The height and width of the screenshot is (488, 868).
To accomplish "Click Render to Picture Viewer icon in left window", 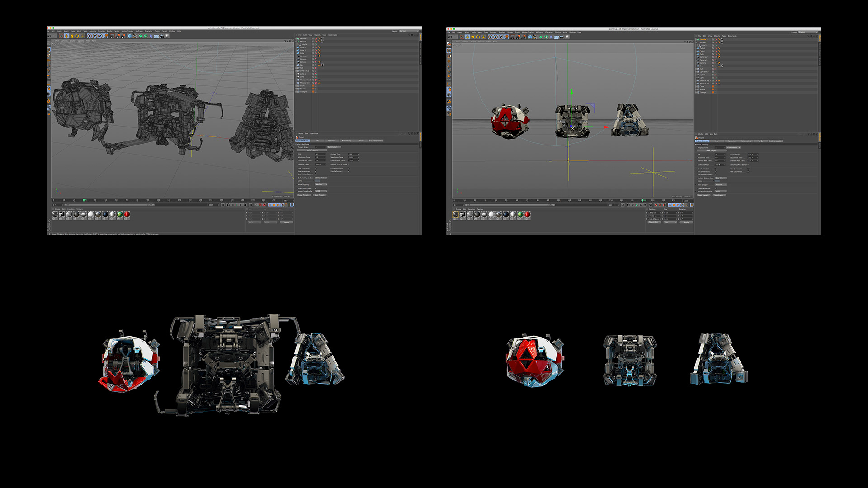I will click(x=118, y=36).
